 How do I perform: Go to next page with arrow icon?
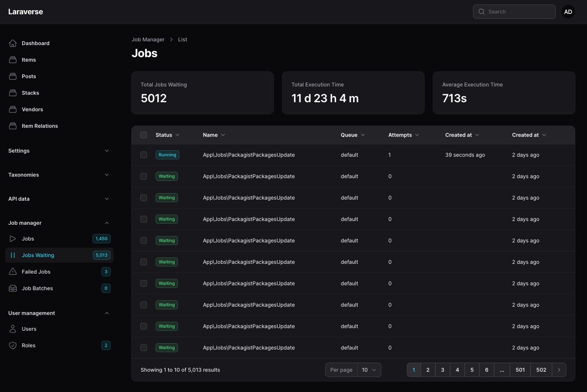point(559,370)
